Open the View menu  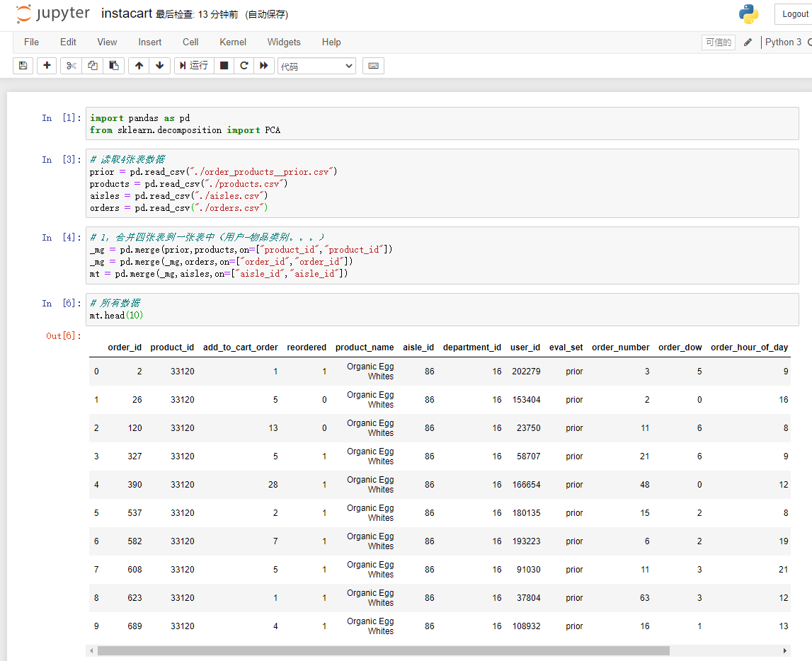(107, 42)
